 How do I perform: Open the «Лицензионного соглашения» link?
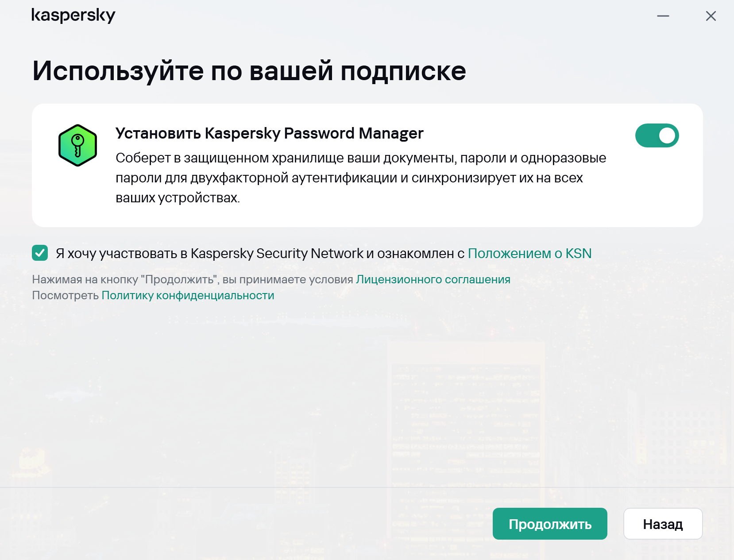tap(433, 279)
